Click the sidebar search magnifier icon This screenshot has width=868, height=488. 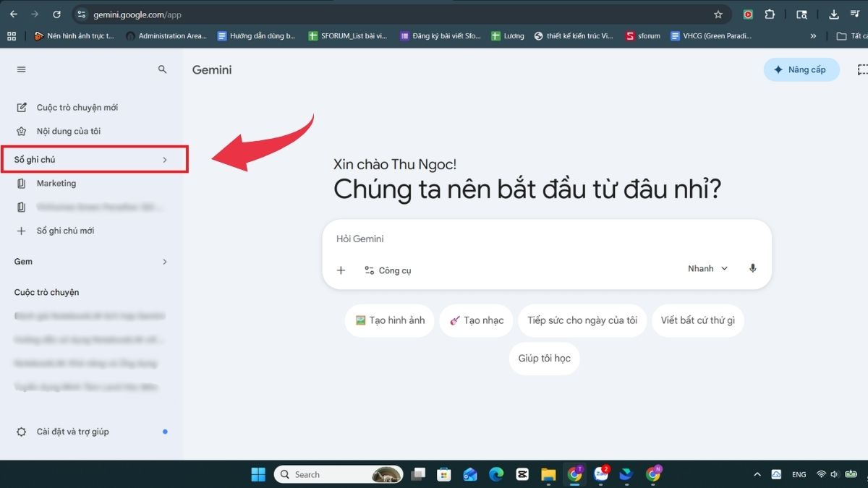(x=162, y=69)
